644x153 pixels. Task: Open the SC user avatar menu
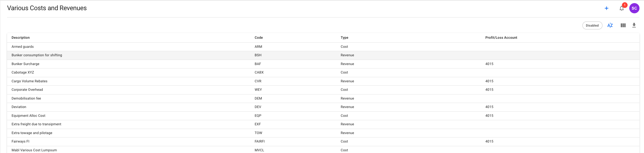click(634, 8)
